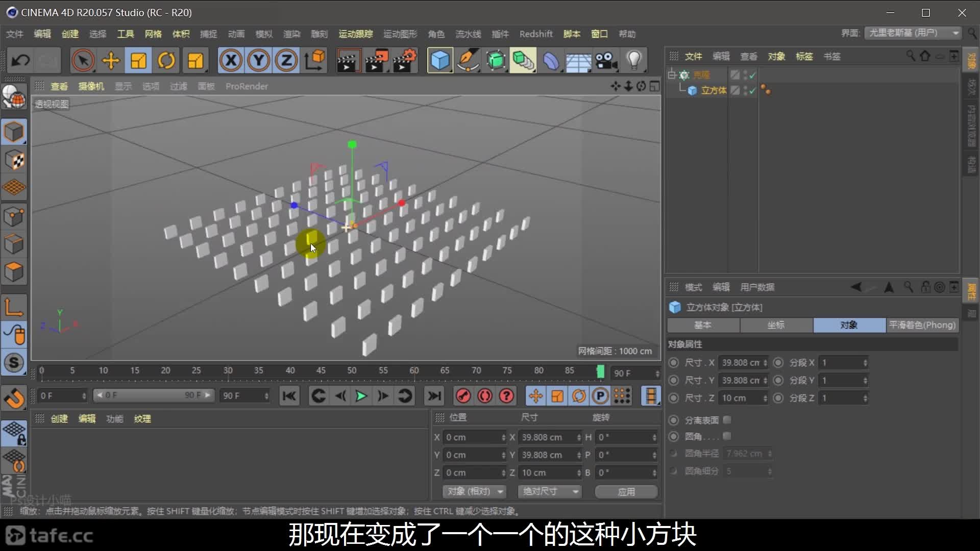This screenshot has height=551, width=980.
Task: Open the 文件 menu in menu bar
Action: (x=14, y=34)
